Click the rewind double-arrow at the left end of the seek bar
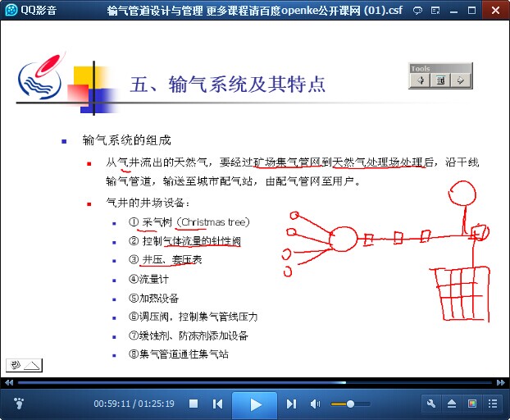The image size is (510, 420). coord(9,382)
